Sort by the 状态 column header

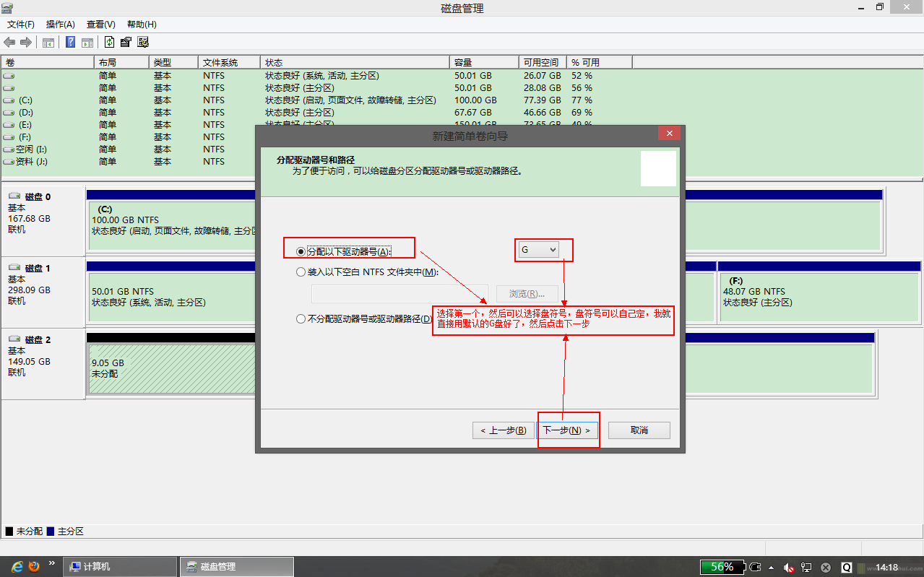click(355, 63)
